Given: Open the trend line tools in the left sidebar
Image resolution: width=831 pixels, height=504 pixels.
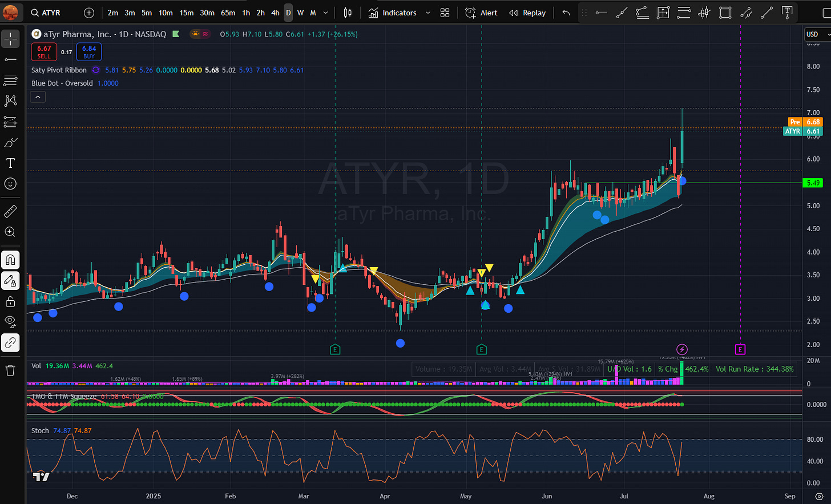Looking at the screenshot, I should tap(10, 59).
